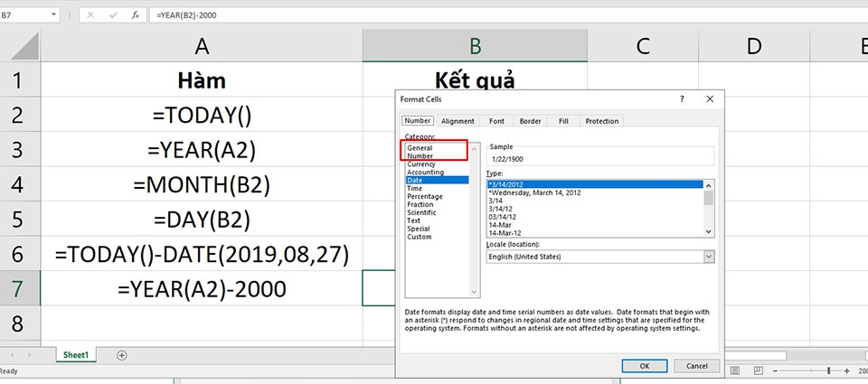Select row 7 header

coord(18,288)
